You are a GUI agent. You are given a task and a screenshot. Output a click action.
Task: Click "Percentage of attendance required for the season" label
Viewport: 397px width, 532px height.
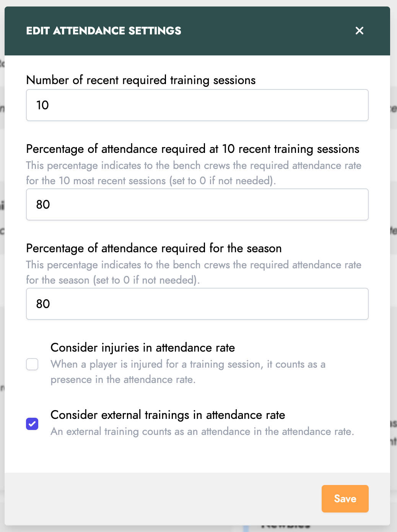pyautogui.click(x=154, y=248)
